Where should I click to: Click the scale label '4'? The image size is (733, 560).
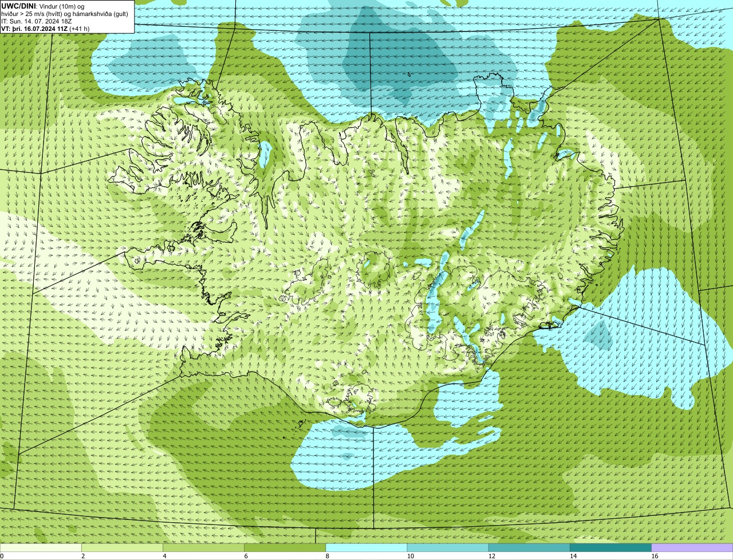point(164,556)
